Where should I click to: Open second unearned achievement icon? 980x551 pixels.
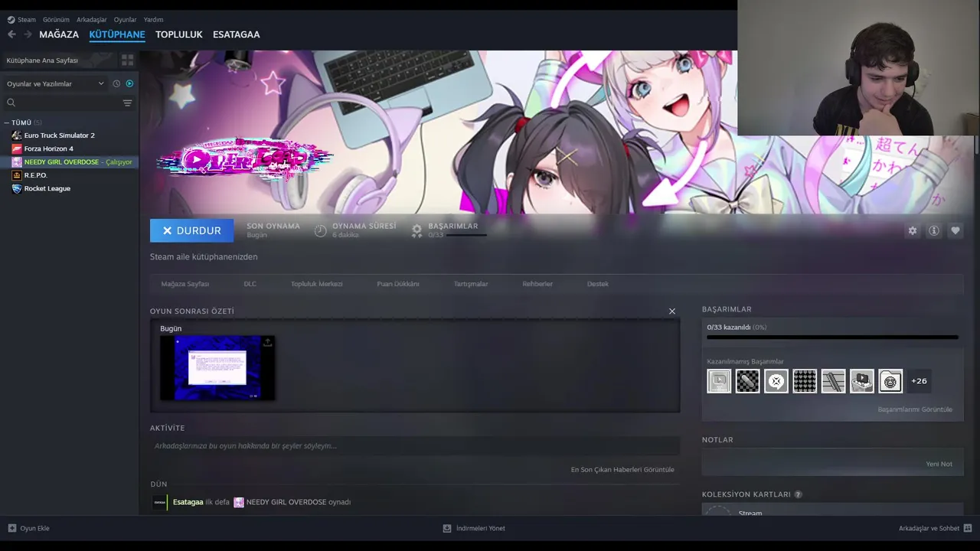click(747, 381)
